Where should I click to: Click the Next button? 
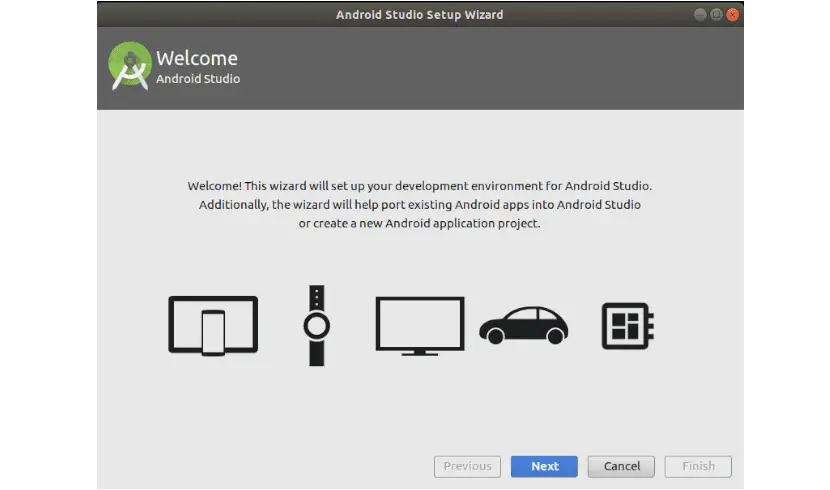[x=544, y=466]
